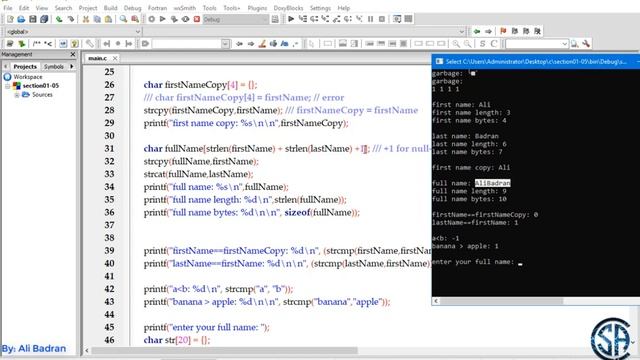The width and height of the screenshot is (640, 360).
Task: Click the Rebuild icon
Action: pyautogui.click(x=185, y=19)
